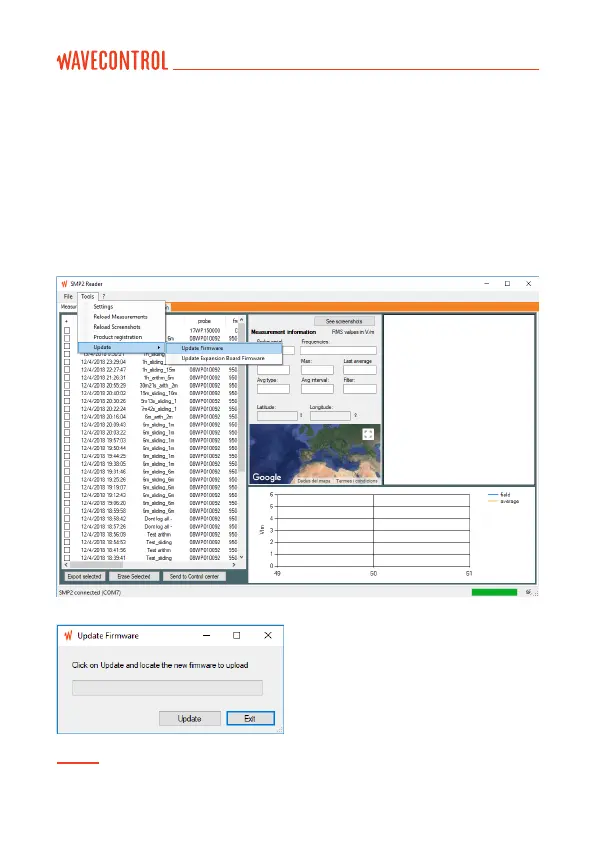Click the connection status icon in status bar

tap(529, 592)
